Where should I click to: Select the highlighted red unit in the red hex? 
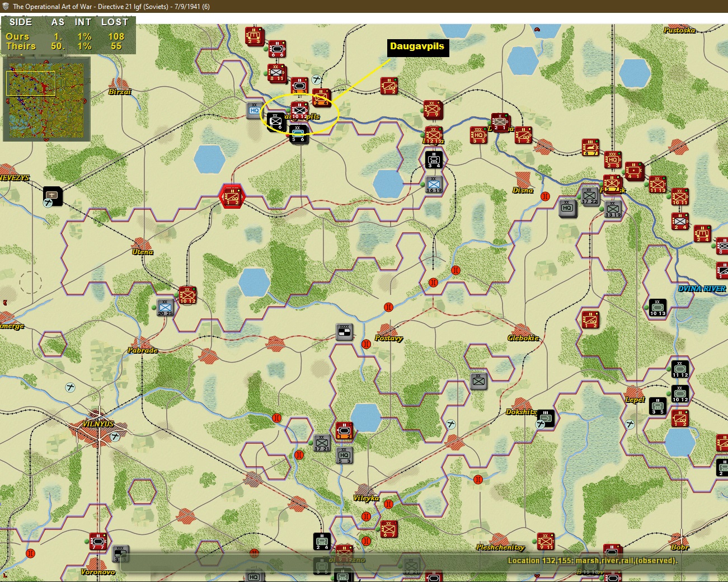[x=232, y=196]
